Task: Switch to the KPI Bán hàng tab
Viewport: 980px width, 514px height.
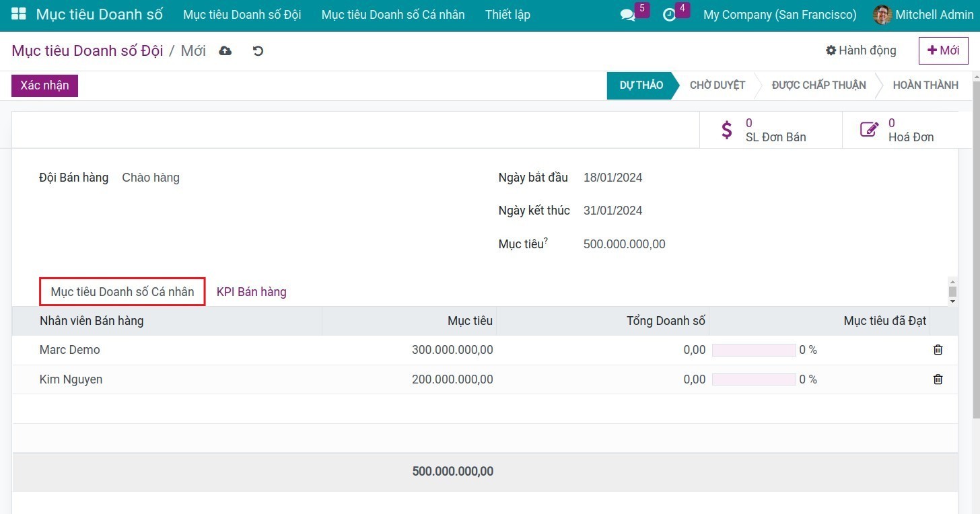Action: point(251,292)
